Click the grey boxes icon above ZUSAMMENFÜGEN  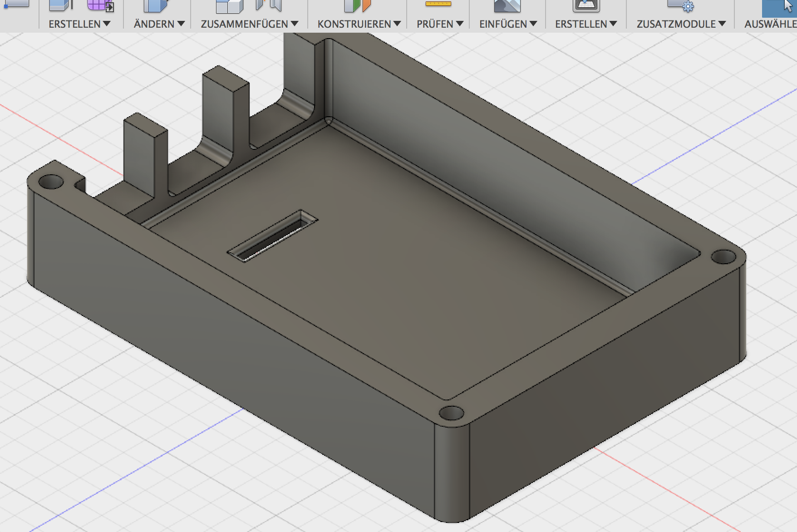point(230,6)
